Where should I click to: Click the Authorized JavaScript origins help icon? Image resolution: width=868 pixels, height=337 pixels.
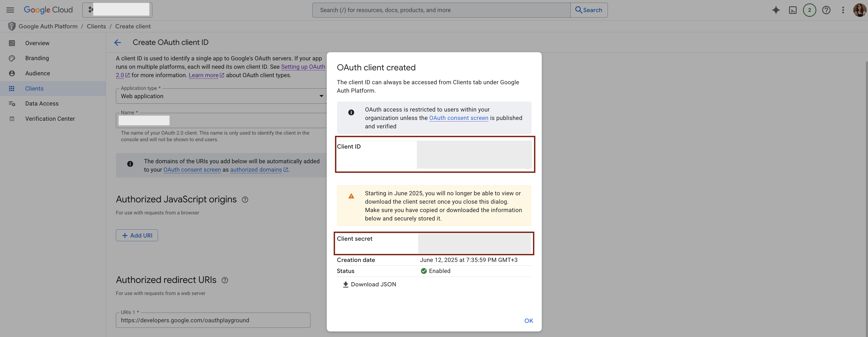(x=245, y=200)
